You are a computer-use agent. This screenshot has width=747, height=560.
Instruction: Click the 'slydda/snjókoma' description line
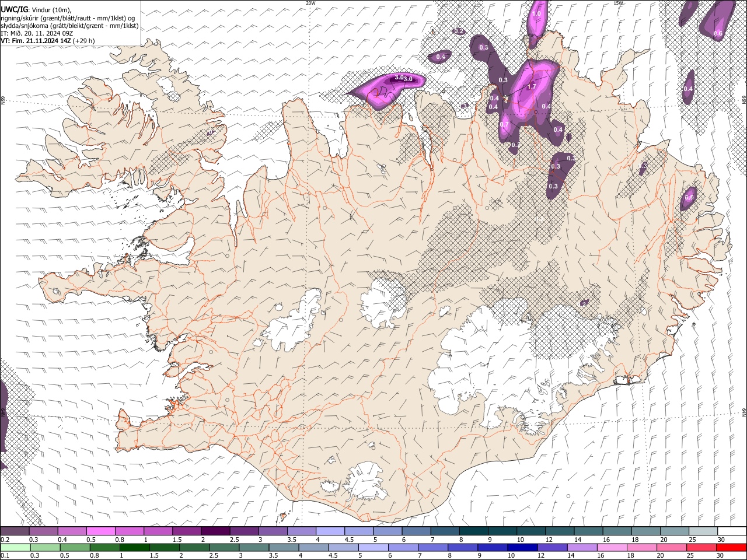pos(69,26)
